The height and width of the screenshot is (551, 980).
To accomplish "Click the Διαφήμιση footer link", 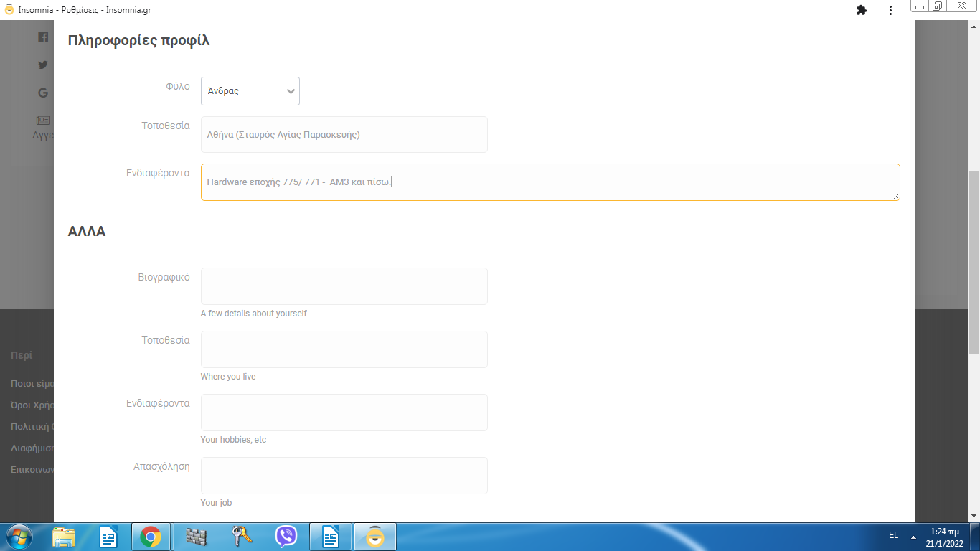I will 32,448.
